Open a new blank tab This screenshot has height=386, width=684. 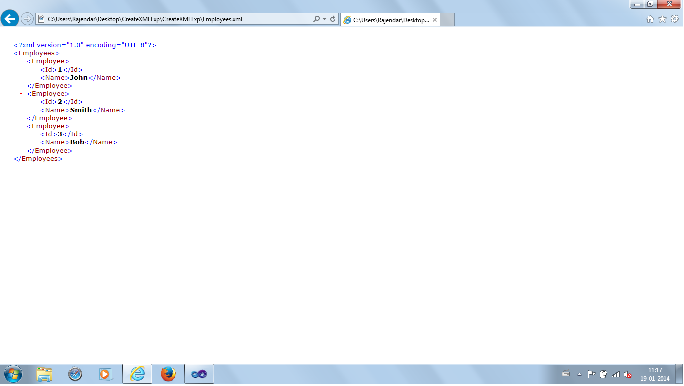coord(447,20)
